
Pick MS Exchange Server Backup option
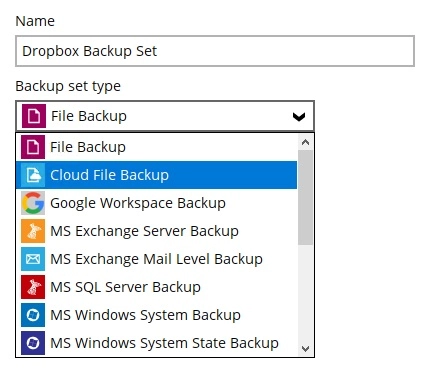point(156,231)
